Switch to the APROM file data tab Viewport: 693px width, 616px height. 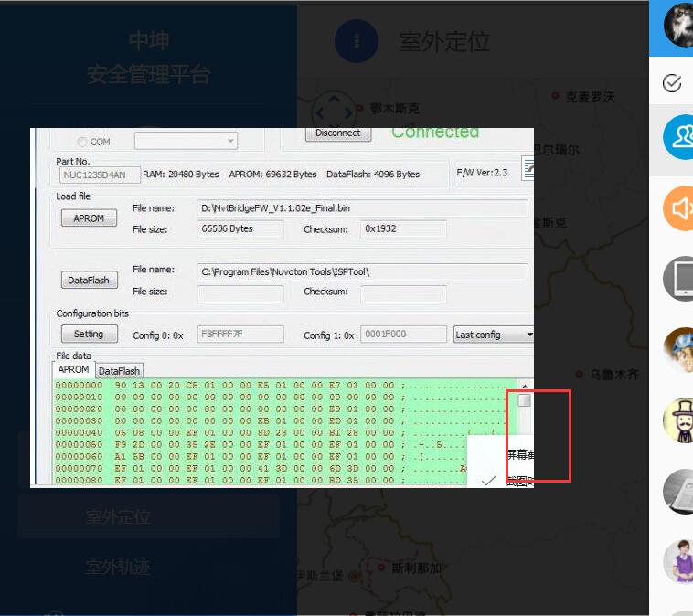pos(73,369)
